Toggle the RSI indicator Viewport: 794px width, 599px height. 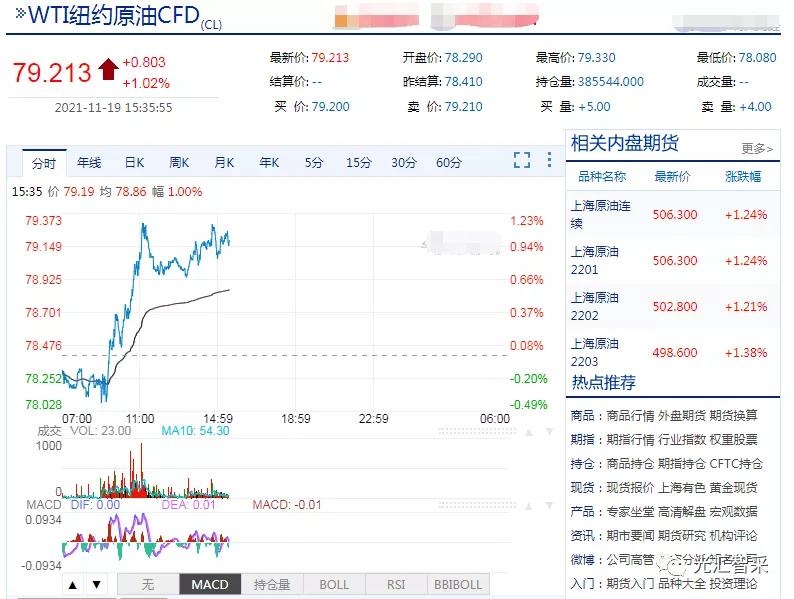396,584
